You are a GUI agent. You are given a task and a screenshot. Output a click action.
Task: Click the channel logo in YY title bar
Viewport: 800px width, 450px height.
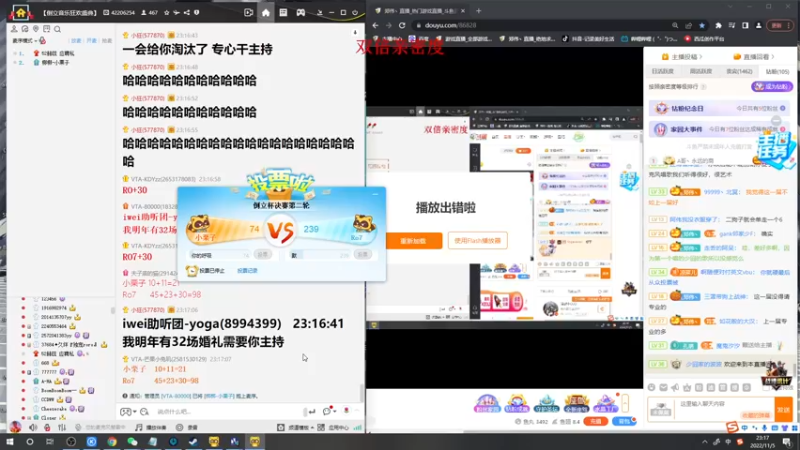(20, 12)
